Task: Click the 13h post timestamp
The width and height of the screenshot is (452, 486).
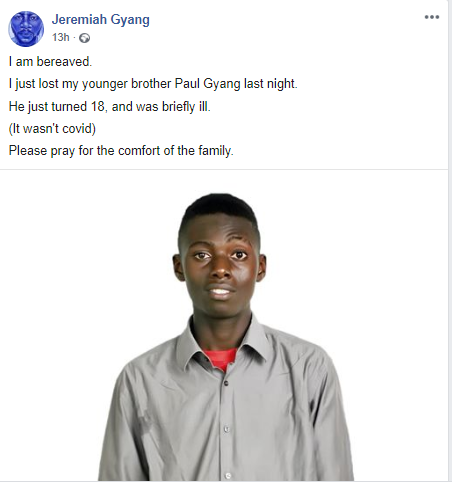Action: click(x=61, y=37)
